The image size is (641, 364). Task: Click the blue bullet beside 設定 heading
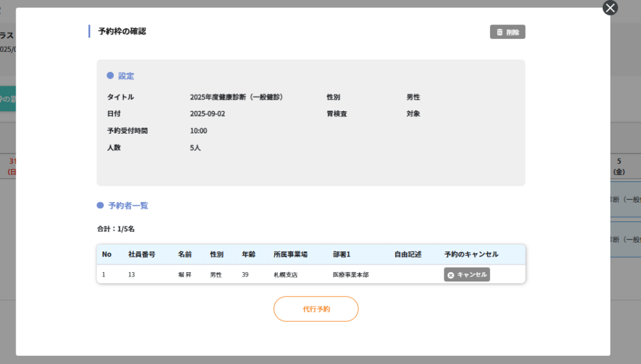click(110, 76)
